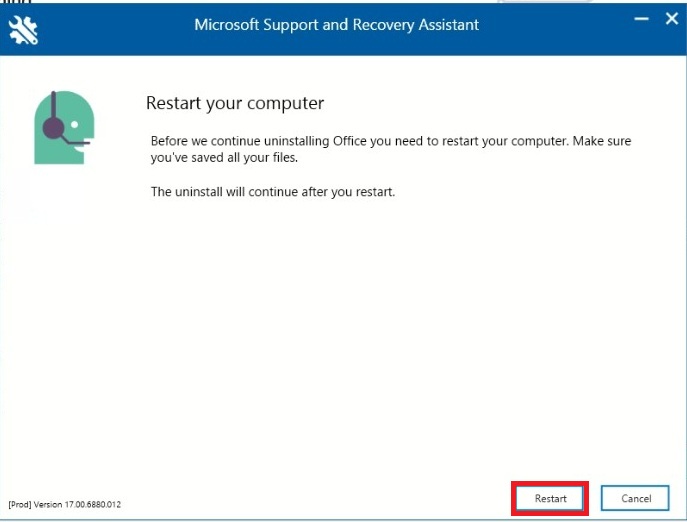
Task: Click the "Microsoft Support and Recovery Assistant" title
Action: [336, 24]
